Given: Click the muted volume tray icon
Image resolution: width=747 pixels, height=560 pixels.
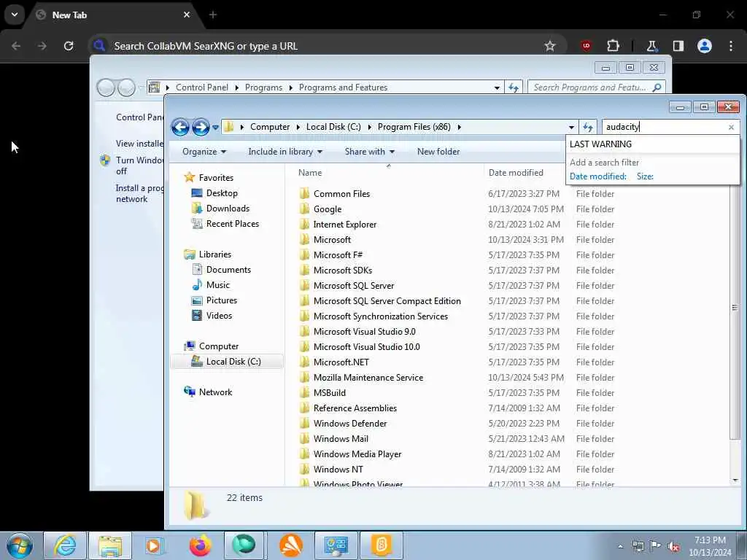Looking at the screenshot, I should click(x=673, y=547).
